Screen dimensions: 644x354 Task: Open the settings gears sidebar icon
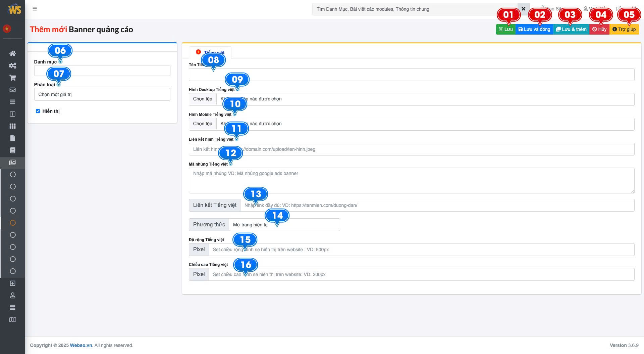[12, 65]
